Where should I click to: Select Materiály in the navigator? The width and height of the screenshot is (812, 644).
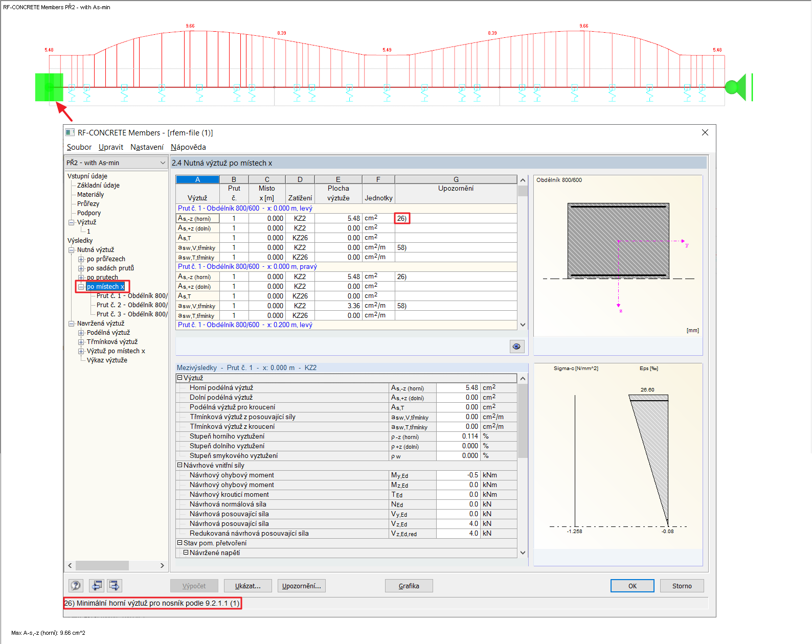point(91,195)
